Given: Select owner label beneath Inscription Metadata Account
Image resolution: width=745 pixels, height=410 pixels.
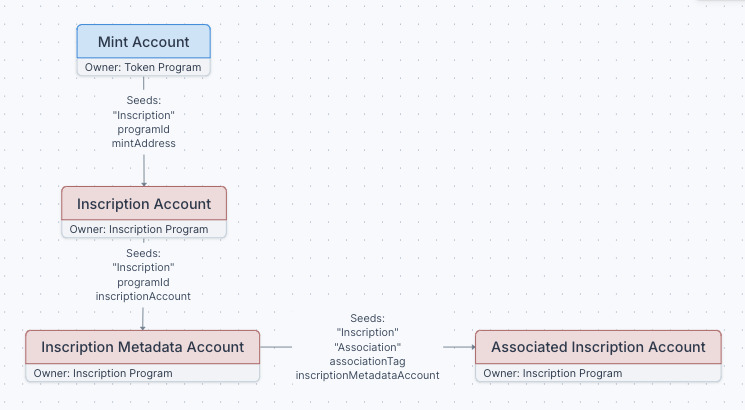Looking at the screenshot, I should coord(103,374).
